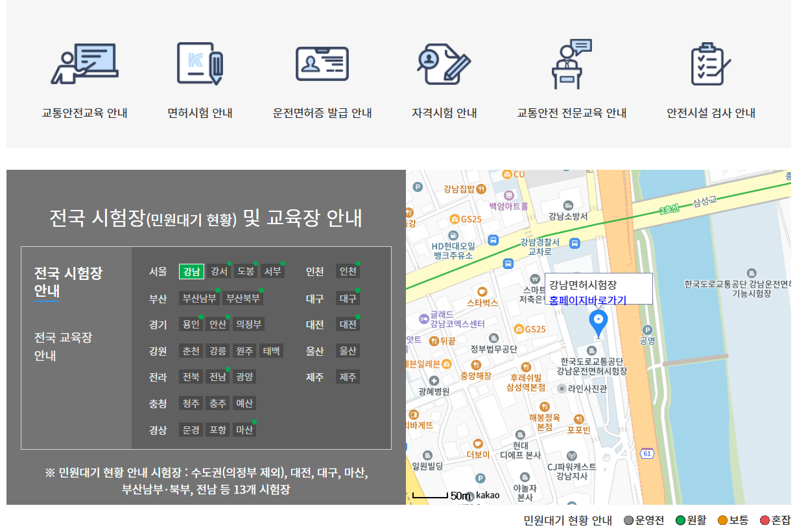Click the GS25 store marker near 정부법무공단
Image resolution: width=806 pixels, height=532 pixels.
click(519, 330)
